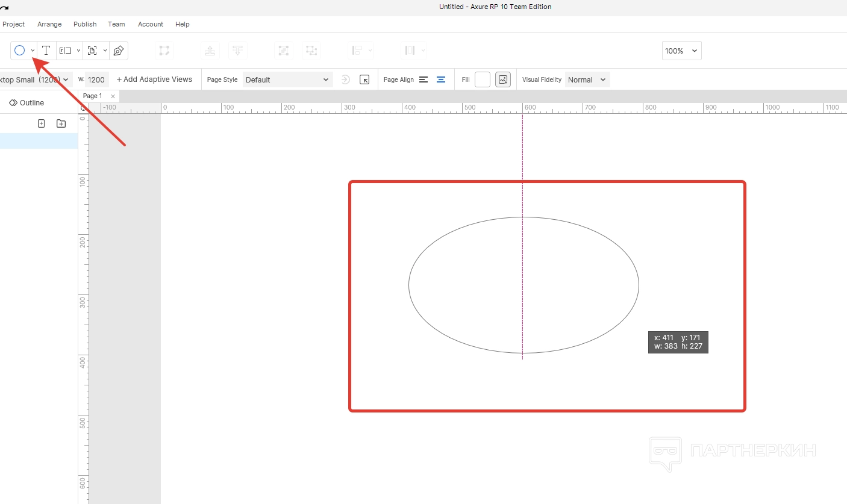The width and height of the screenshot is (847, 504).
Task: Open the page Fill color swatch
Action: pos(483,79)
